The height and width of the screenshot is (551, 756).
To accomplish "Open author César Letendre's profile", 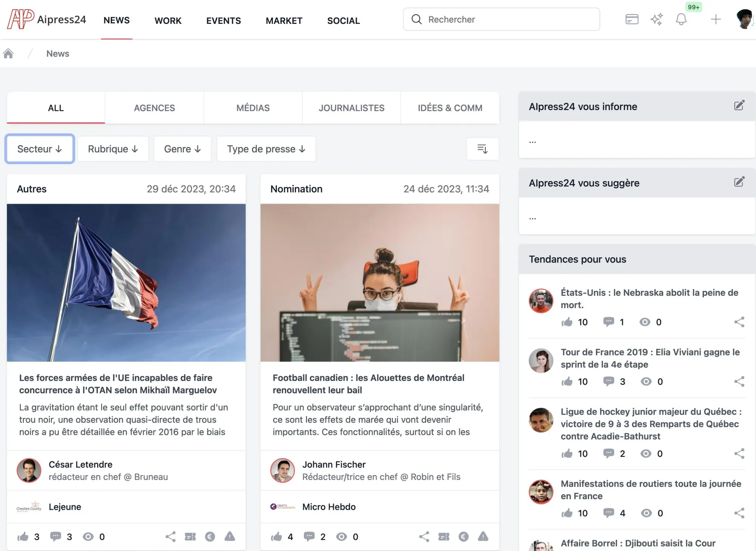I will point(81,464).
